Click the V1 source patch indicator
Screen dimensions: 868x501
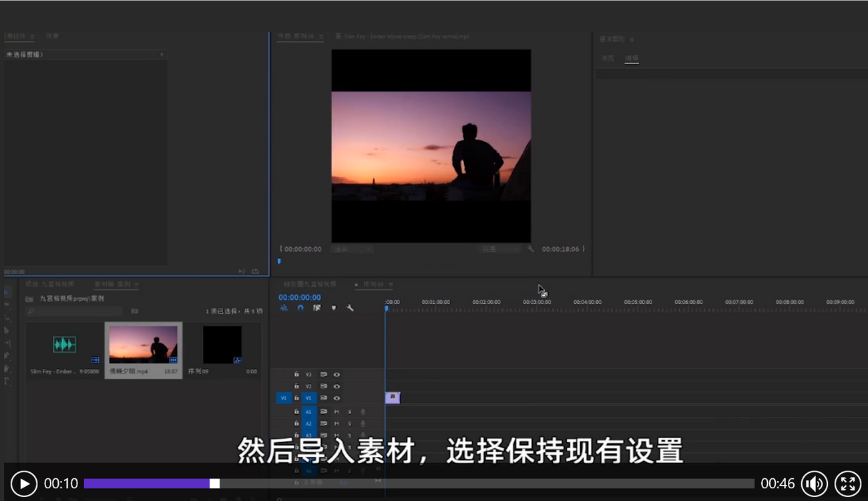283,398
